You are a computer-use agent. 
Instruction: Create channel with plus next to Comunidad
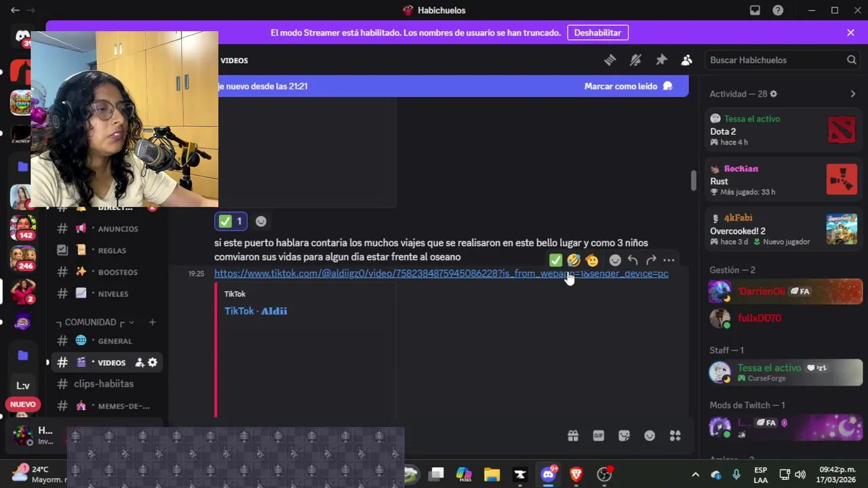click(153, 322)
